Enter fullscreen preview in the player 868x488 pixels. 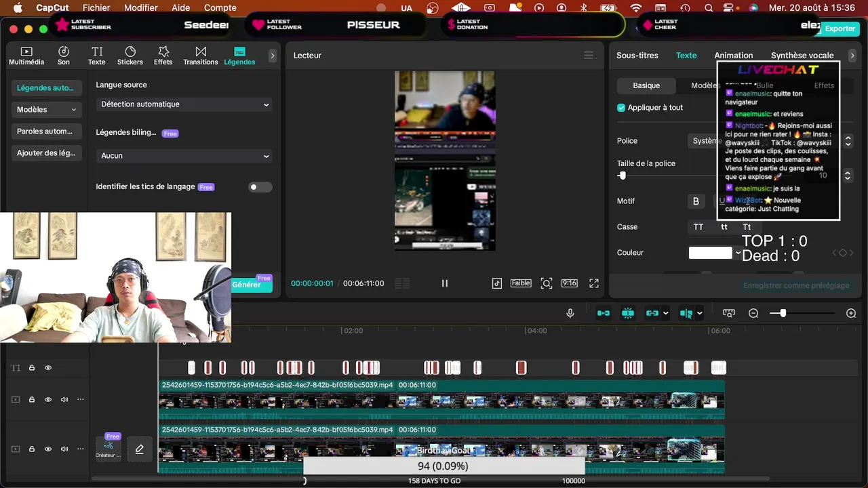pyautogui.click(x=594, y=283)
